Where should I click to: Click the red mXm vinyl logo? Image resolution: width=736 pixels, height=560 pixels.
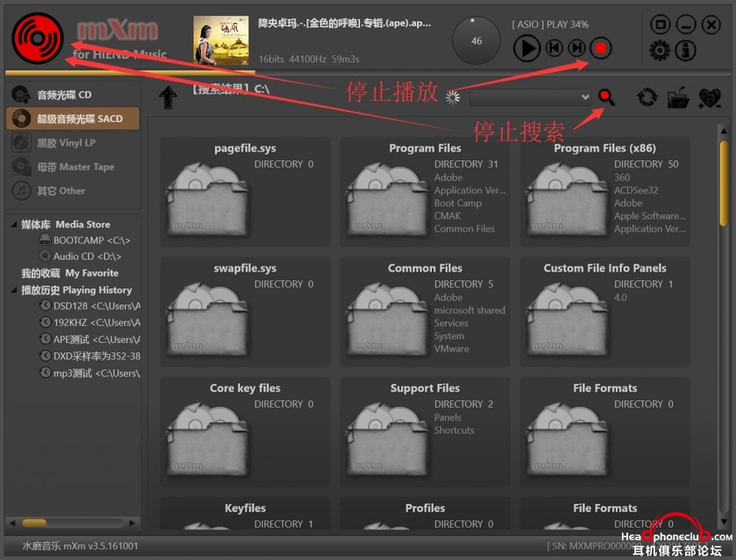coord(38,38)
